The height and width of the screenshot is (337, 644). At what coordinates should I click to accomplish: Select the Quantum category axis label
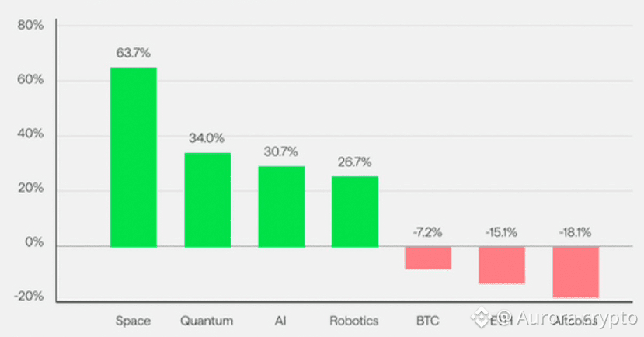point(207,320)
